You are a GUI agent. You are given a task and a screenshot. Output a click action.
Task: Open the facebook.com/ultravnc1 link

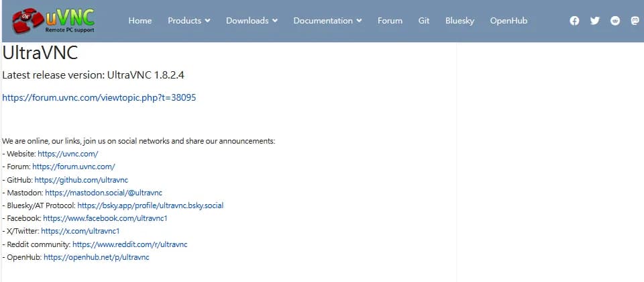(x=105, y=218)
